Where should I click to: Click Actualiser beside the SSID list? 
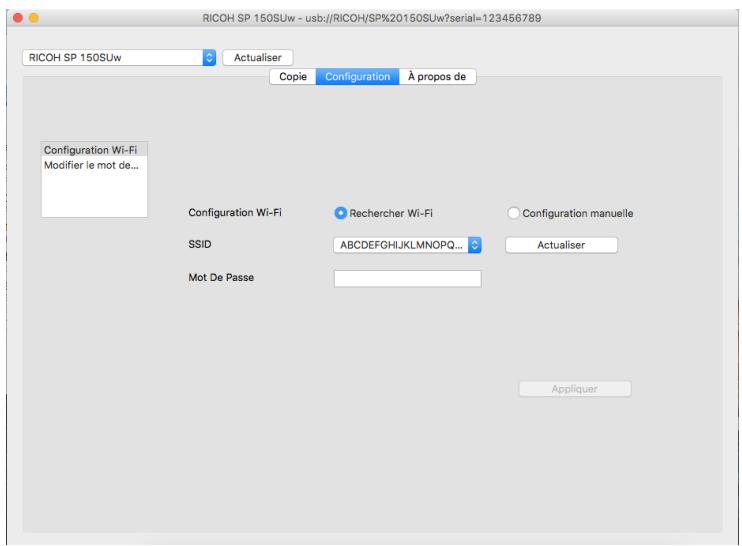click(x=561, y=245)
